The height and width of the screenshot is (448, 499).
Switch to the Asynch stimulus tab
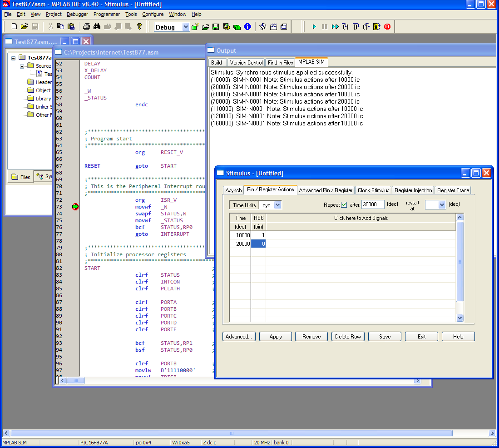click(x=233, y=190)
